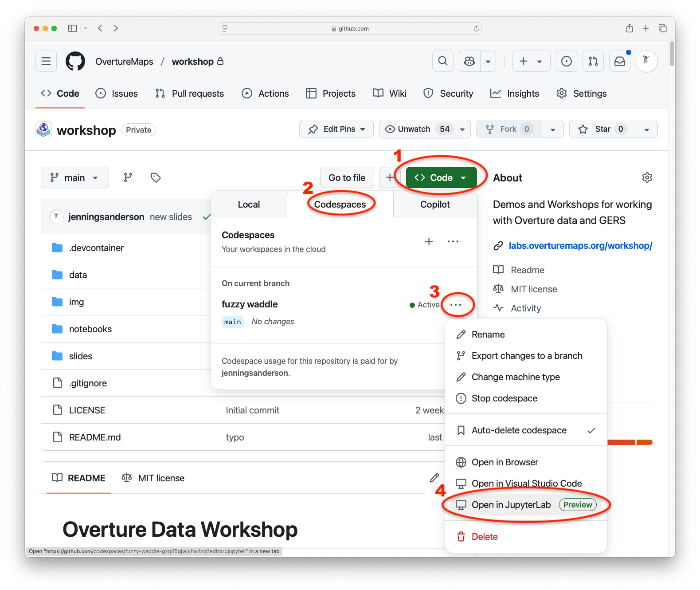
Task: Open the README.md file
Action: coord(95,437)
